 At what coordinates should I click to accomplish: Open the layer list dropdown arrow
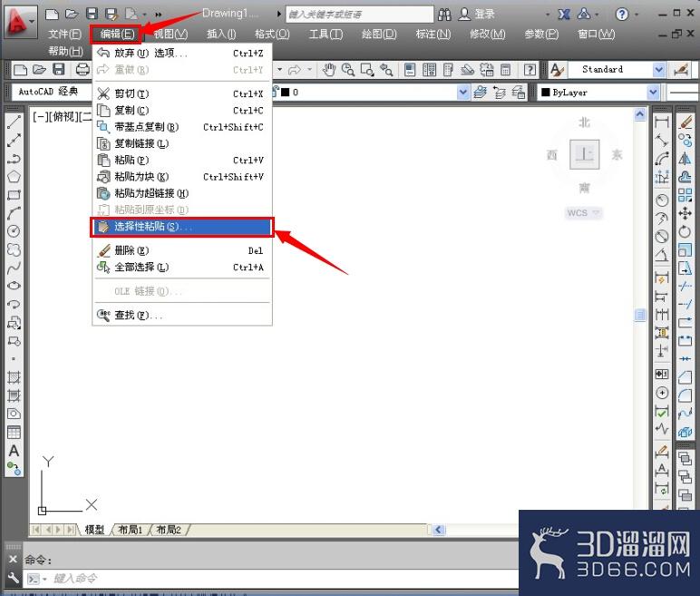(x=463, y=93)
